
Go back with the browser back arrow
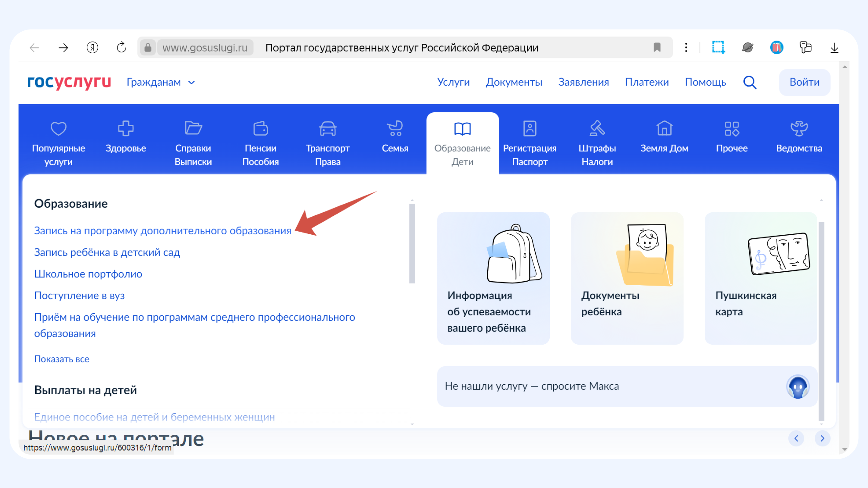click(x=35, y=48)
